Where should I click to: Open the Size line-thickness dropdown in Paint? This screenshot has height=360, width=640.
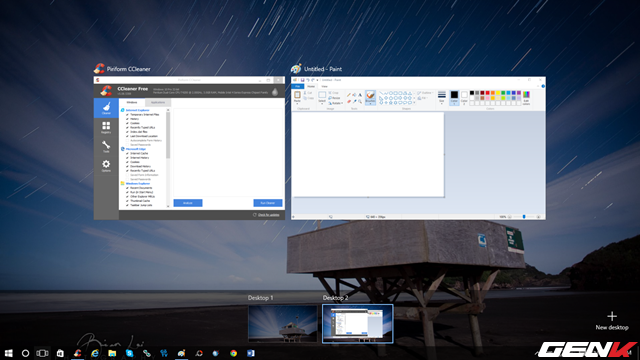pos(442,98)
